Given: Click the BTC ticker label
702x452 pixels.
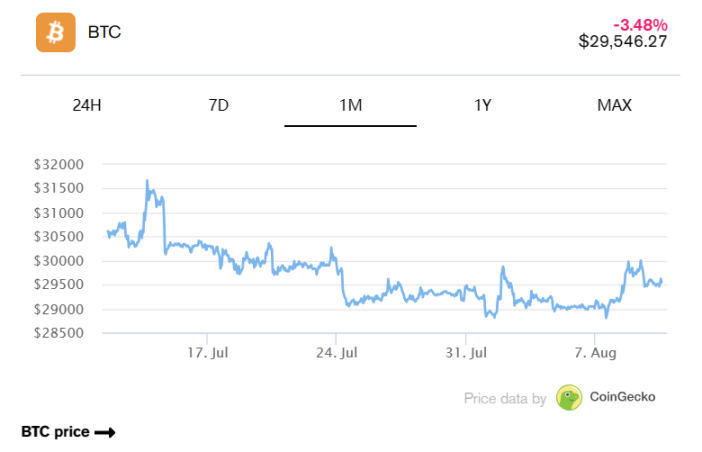Looking at the screenshot, I should (x=105, y=32).
